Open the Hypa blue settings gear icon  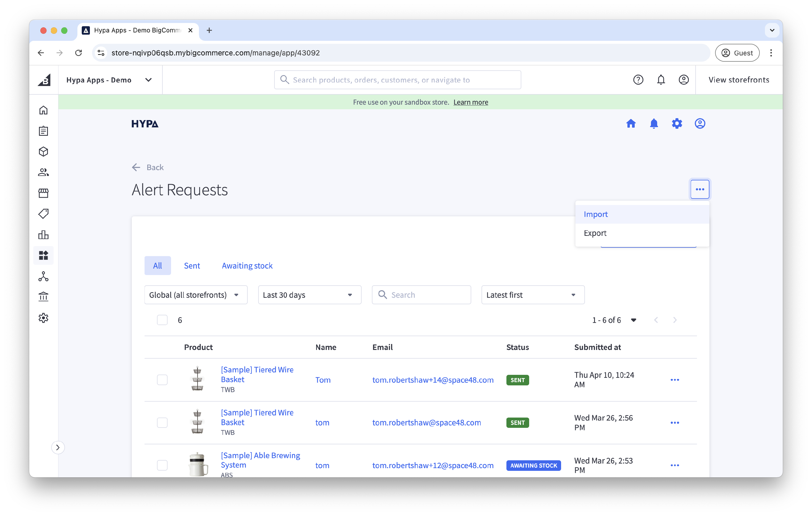click(x=677, y=124)
